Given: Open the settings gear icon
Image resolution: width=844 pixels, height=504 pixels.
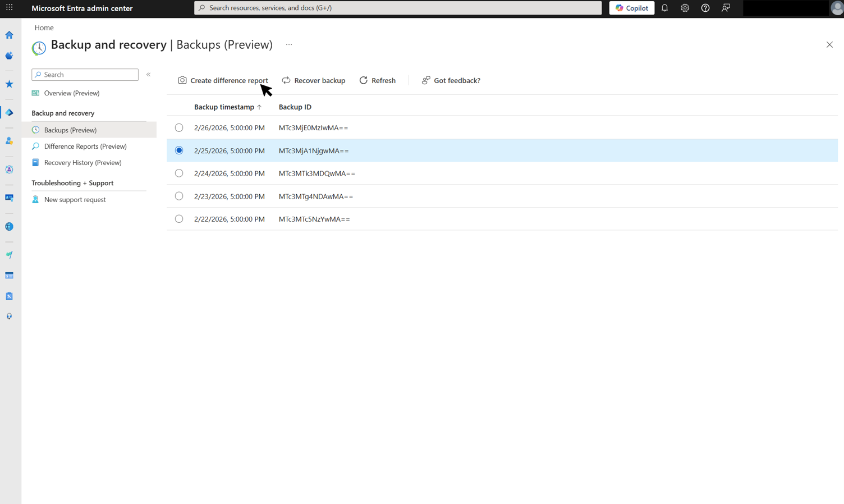Looking at the screenshot, I should [685, 8].
